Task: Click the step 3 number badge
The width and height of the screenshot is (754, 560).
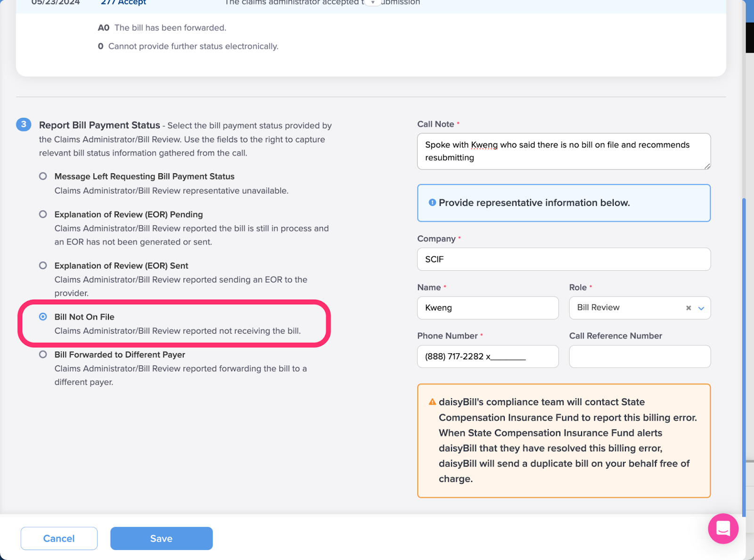Action: click(x=24, y=124)
